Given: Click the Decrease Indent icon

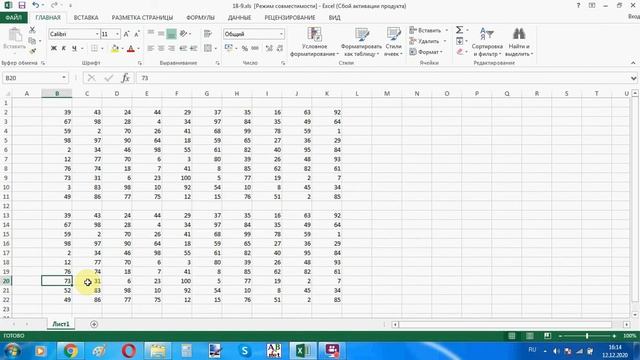Looking at the screenshot, I should pyautogui.click(x=183, y=48).
